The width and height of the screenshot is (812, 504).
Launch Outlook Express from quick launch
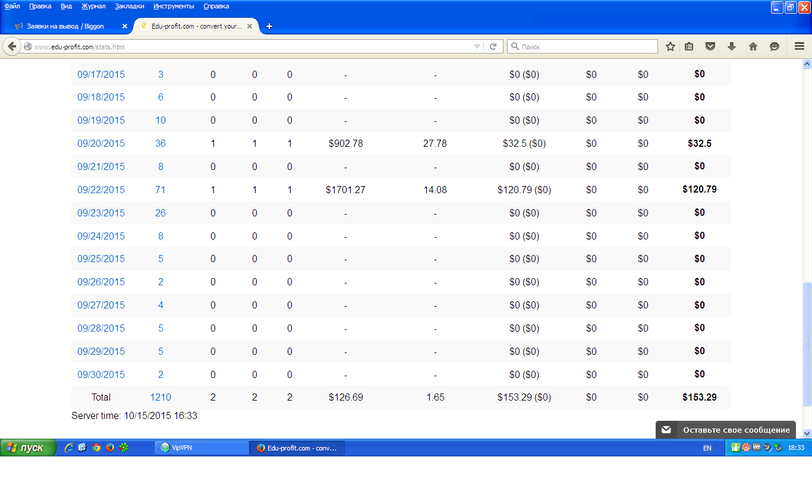point(83,448)
